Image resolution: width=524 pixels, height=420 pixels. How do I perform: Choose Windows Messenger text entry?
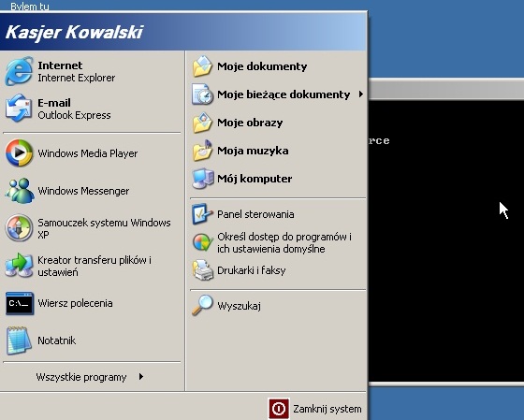[83, 191]
